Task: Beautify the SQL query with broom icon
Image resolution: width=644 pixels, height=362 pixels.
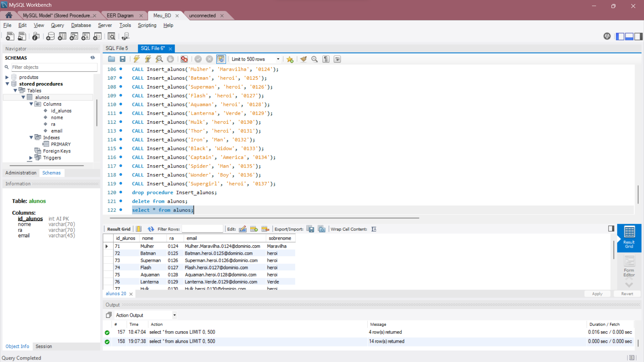Action: (x=303, y=59)
